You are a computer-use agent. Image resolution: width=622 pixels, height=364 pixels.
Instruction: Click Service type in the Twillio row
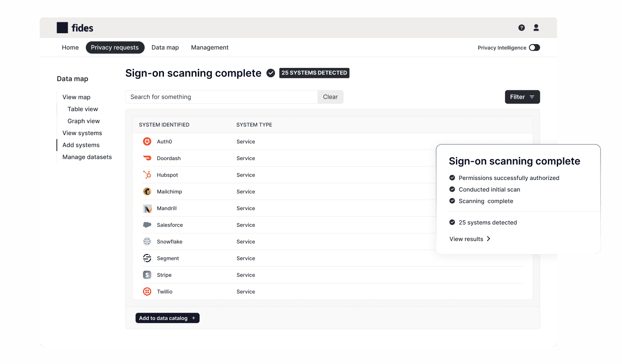click(246, 292)
